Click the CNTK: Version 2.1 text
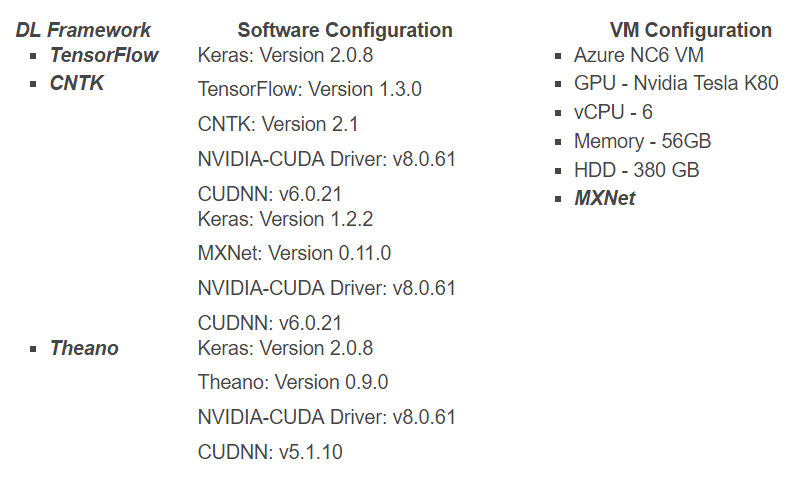This screenshot has width=810, height=478. click(278, 124)
